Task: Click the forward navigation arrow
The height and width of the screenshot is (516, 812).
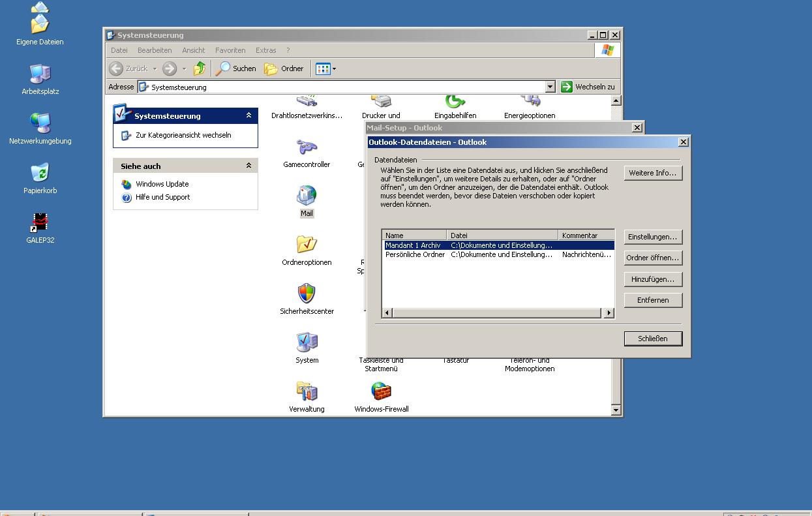Action: pyautogui.click(x=170, y=68)
